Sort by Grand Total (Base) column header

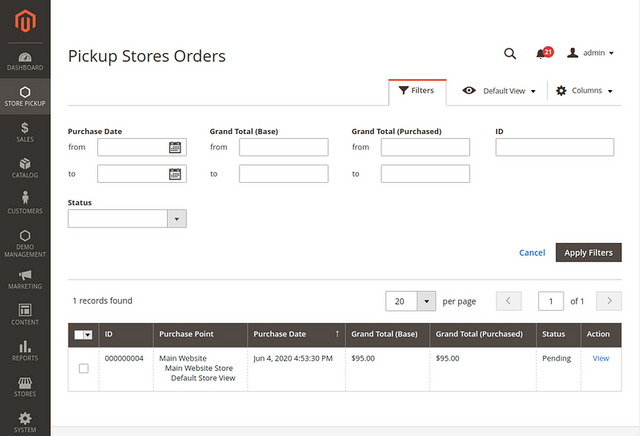click(x=387, y=334)
